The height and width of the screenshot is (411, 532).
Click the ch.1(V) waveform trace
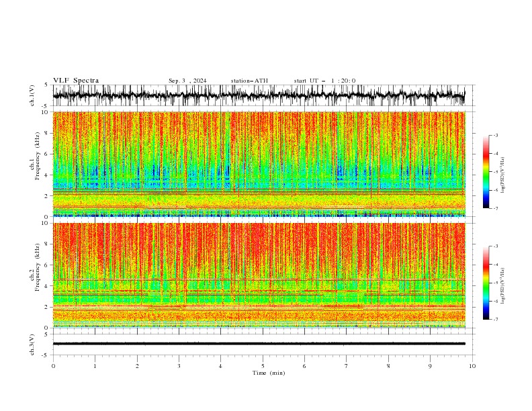click(x=259, y=95)
